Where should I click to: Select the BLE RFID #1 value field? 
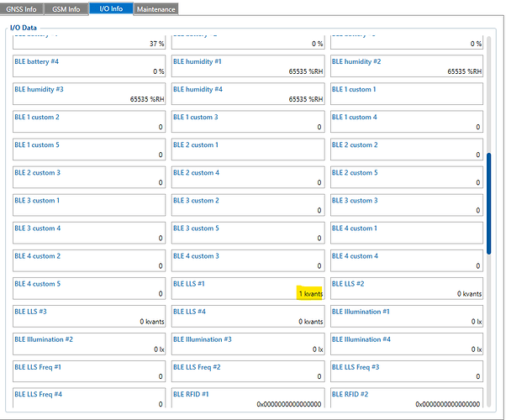(x=248, y=399)
